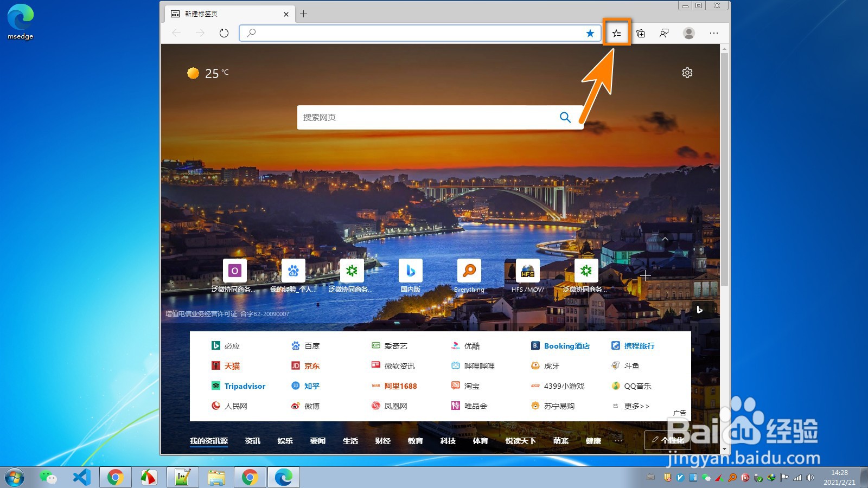The image size is (868, 488).
Task: Select the 我的资讯源 feed tab
Action: tap(209, 441)
